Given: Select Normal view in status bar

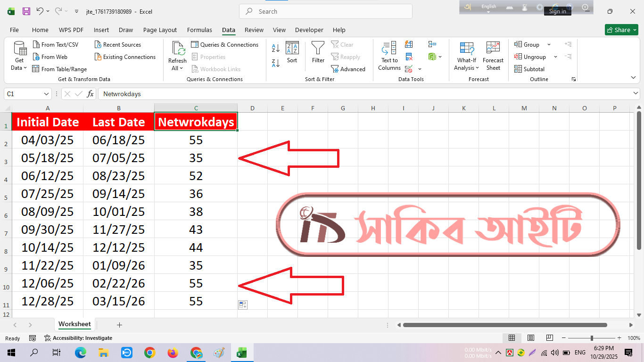Looking at the screenshot, I should click(x=512, y=338).
